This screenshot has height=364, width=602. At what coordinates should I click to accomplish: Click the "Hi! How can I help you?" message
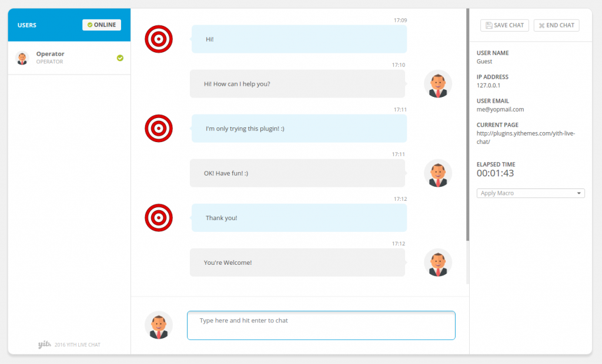point(297,83)
